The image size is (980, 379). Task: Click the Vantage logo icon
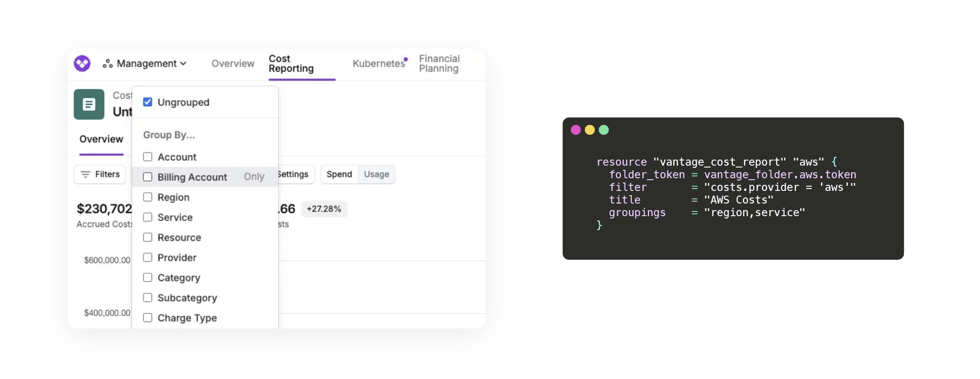82,64
